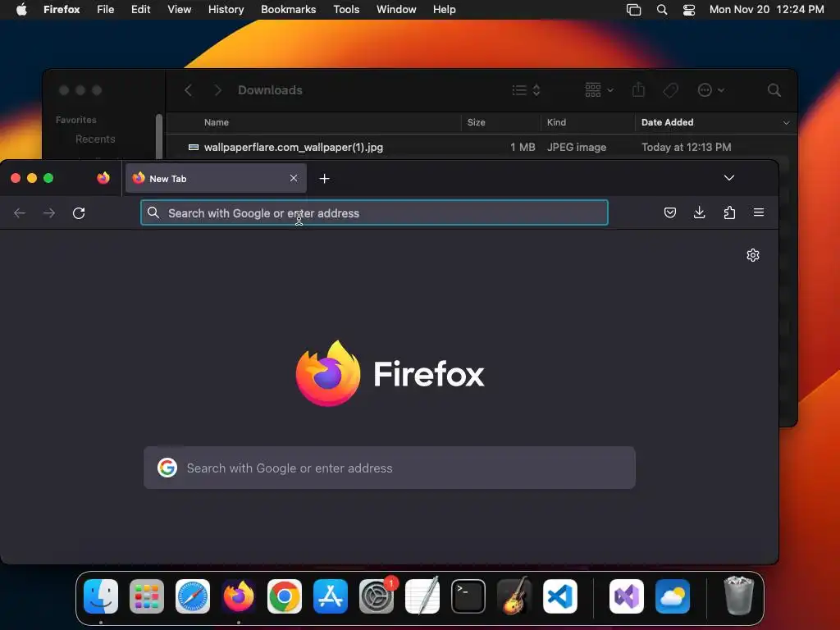Open Terminal from the Dock
Image resolution: width=840 pixels, height=630 pixels.
coord(468,596)
